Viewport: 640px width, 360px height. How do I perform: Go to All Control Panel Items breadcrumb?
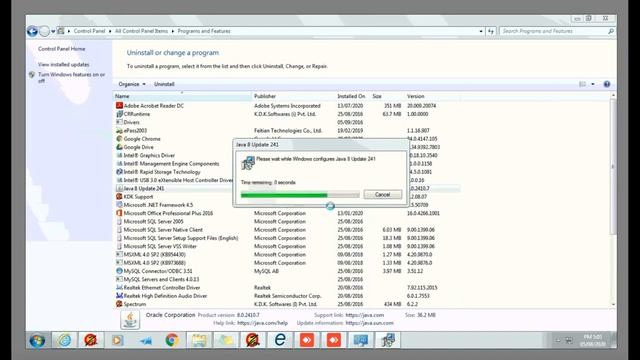tap(141, 31)
